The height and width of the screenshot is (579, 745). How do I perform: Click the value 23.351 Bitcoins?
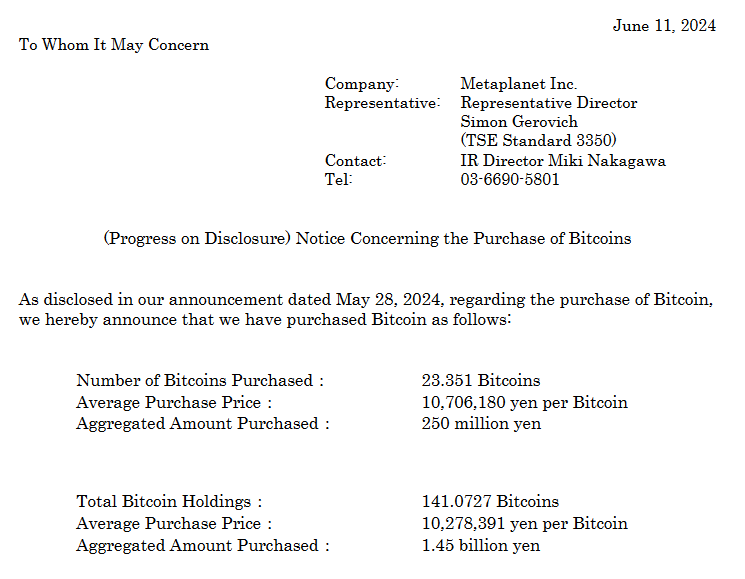(x=481, y=380)
